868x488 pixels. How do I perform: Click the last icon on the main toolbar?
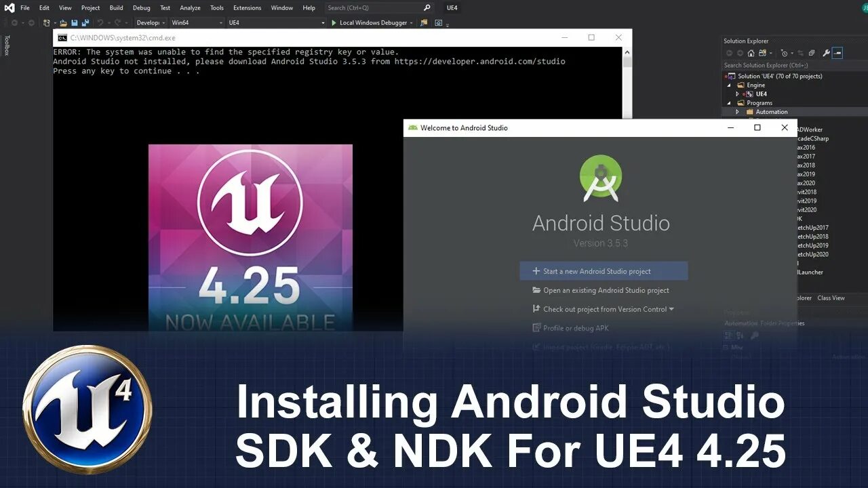tap(438, 22)
